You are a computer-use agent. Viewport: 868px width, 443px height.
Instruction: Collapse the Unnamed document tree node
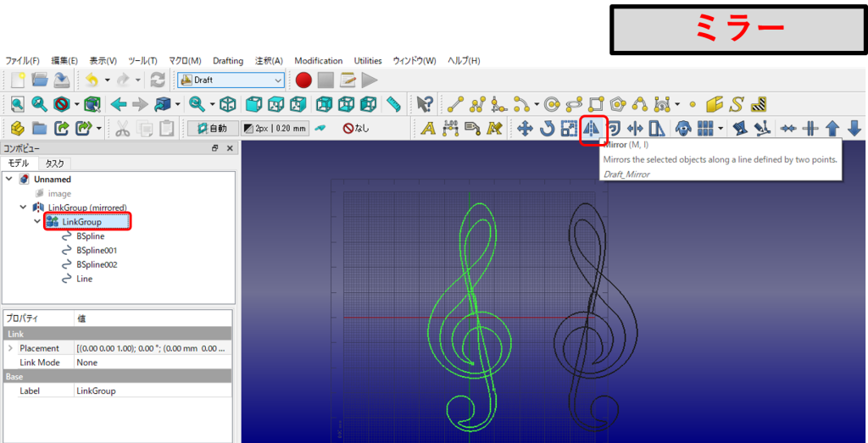click(9, 180)
